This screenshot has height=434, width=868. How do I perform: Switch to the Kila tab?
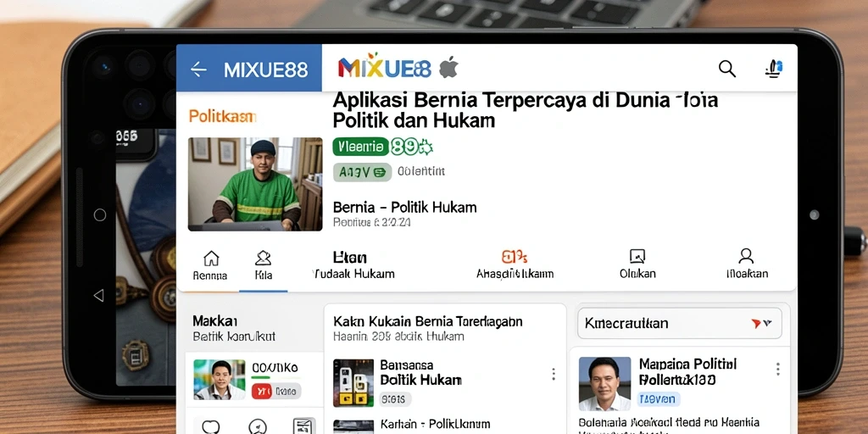(x=263, y=264)
